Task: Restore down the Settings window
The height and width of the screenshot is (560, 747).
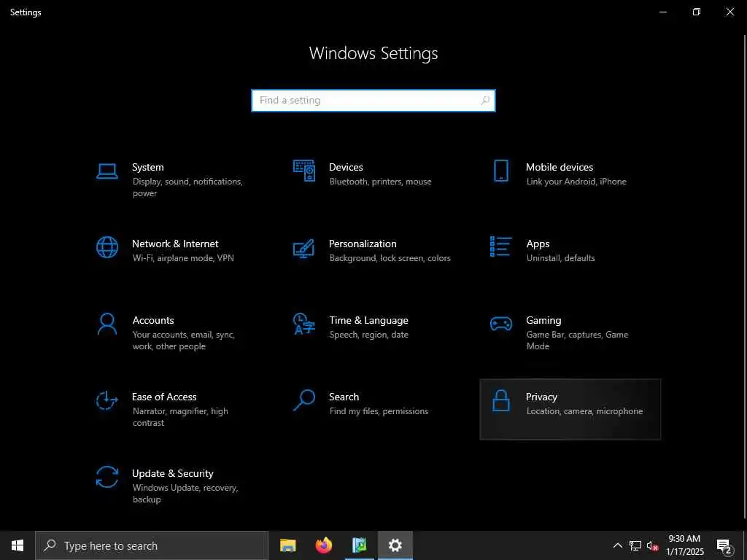Action: pos(697,12)
